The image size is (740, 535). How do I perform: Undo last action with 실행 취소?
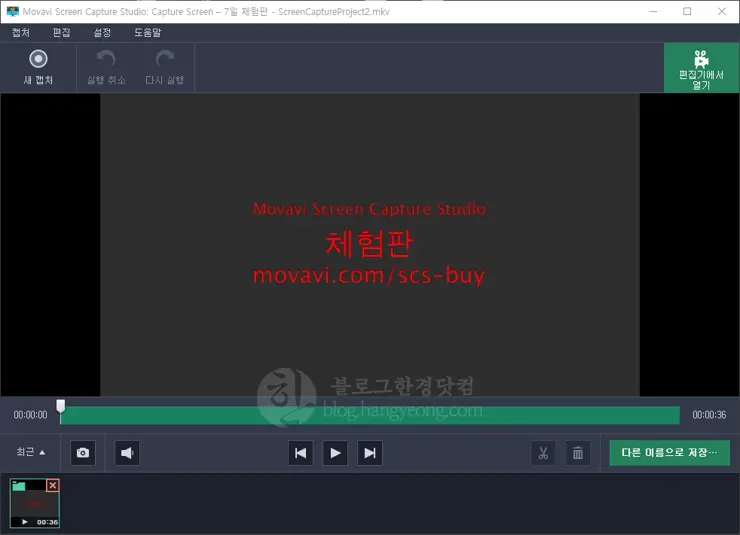click(x=106, y=67)
